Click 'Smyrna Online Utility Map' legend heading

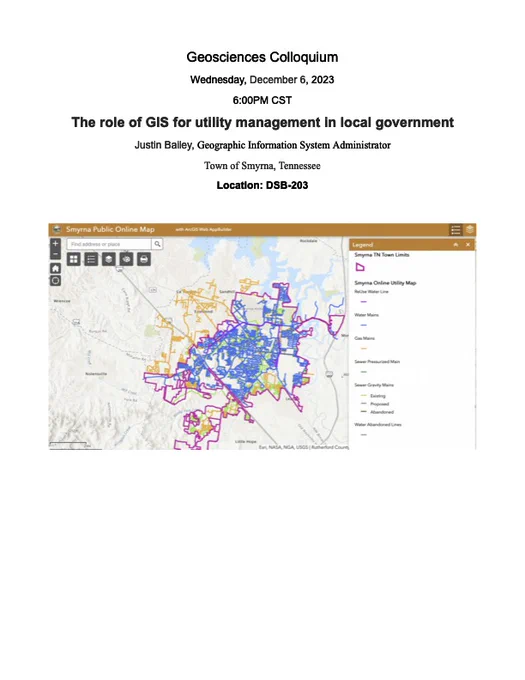pyautogui.click(x=385, y=283)
